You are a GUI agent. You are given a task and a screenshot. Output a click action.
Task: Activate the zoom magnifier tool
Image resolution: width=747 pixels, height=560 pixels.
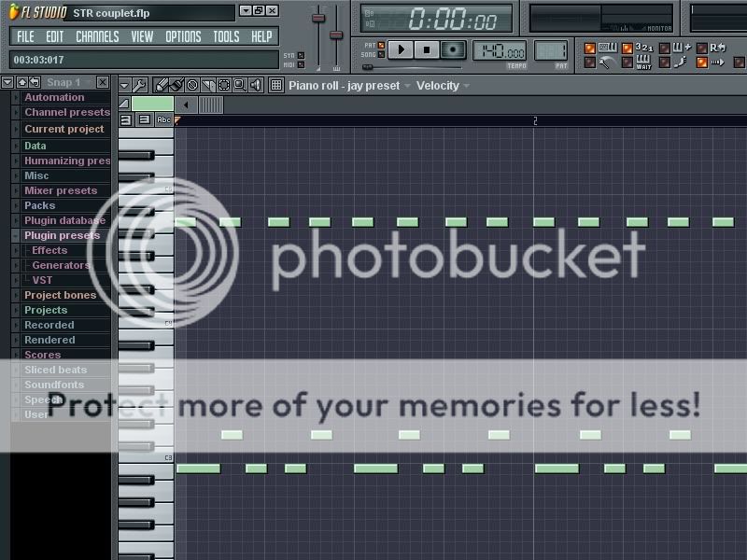click(x=239, y=85)
